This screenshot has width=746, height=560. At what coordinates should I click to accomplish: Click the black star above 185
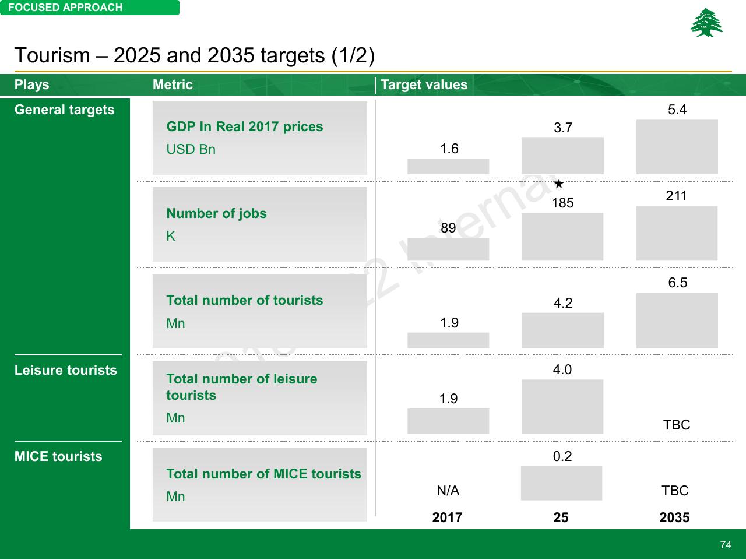(x=559, y=184)
